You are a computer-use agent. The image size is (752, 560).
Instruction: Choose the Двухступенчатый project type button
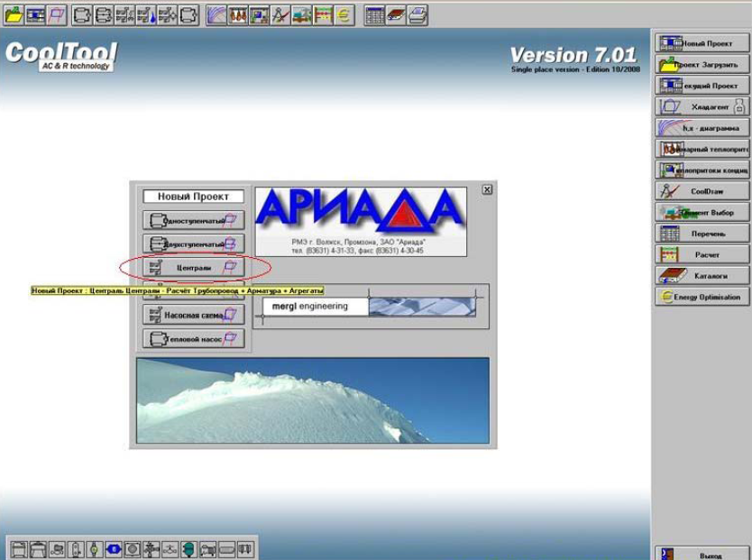[x=193, y=244]
